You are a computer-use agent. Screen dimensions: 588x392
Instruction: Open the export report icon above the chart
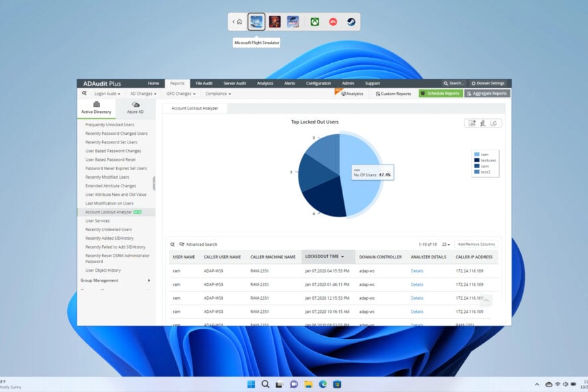coord(472,123)
